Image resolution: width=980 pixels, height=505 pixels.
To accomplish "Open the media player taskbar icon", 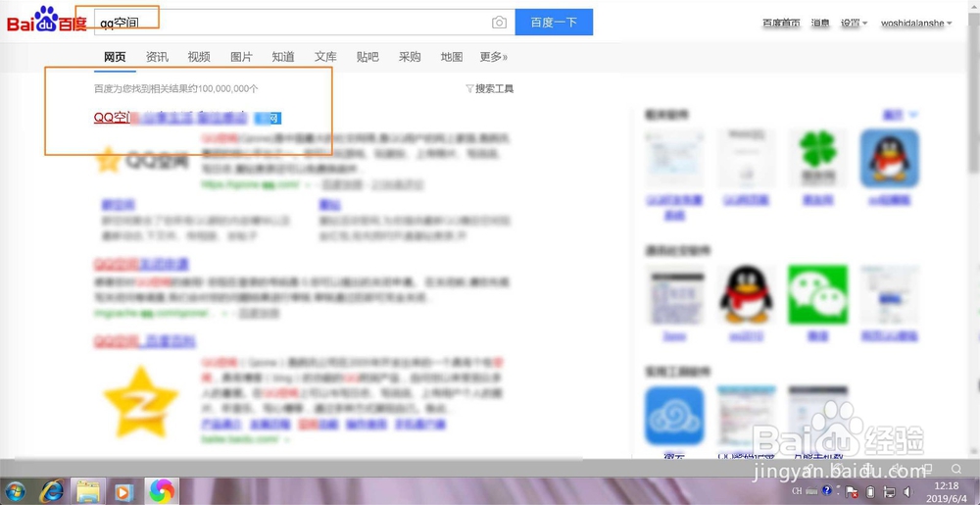I will click(x=123, y=492).
